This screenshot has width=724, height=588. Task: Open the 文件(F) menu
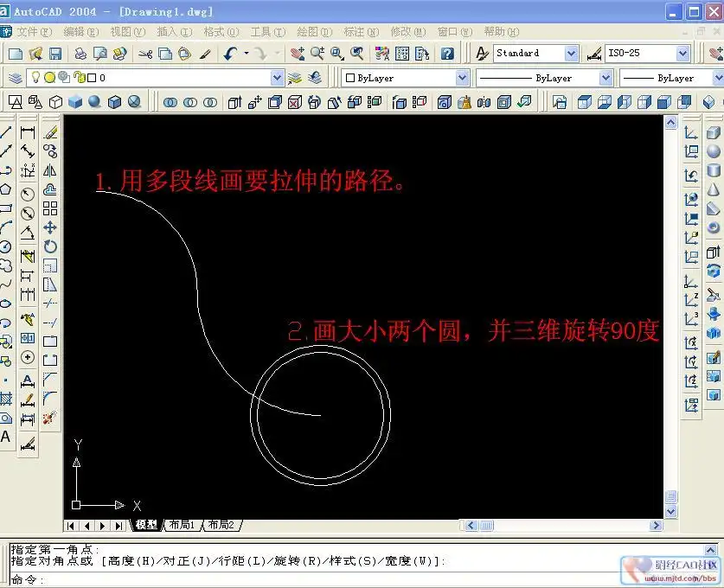click(x=35, y=32)
